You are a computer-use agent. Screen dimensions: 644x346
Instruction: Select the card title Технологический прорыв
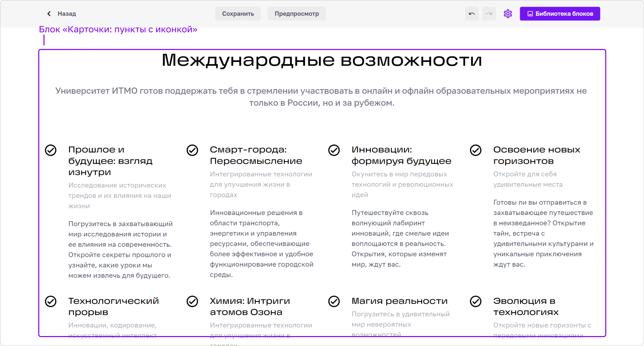click(x=114, y=306)
